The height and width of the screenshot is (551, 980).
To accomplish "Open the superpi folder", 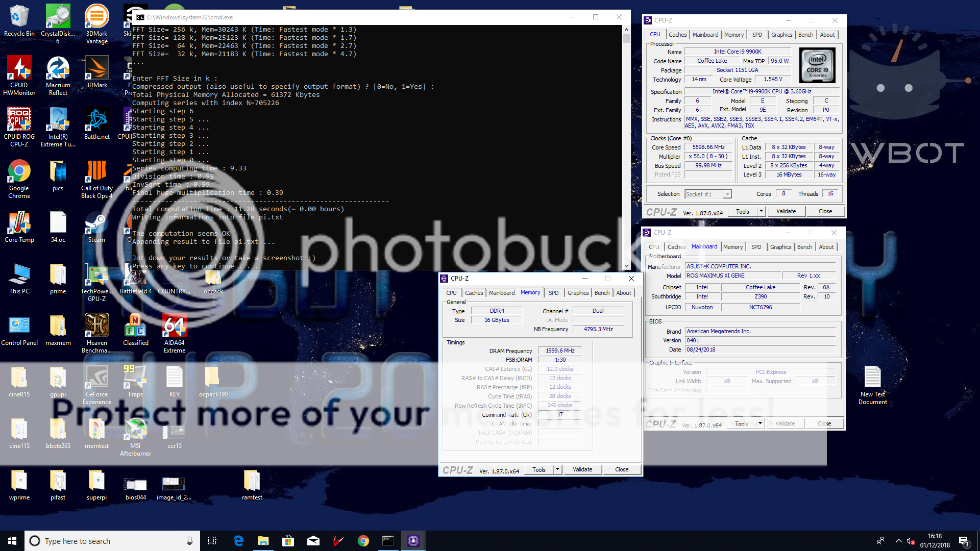I will pos(96,484).
